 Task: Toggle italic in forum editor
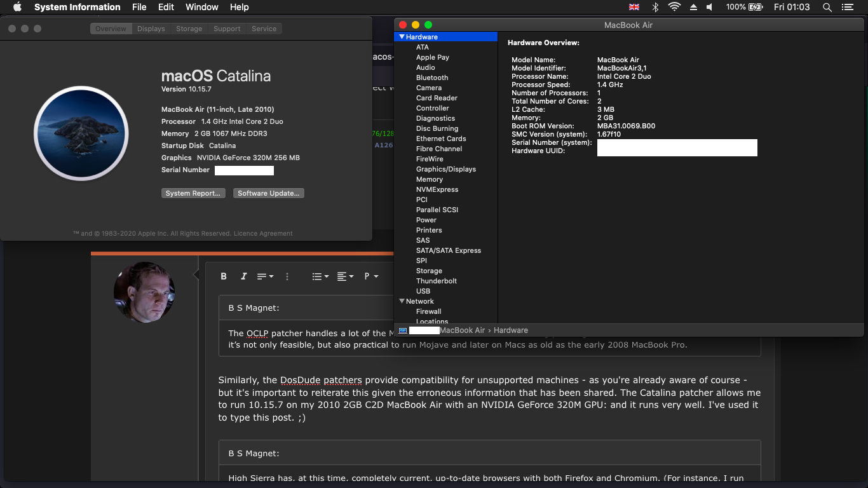point(243,276)
